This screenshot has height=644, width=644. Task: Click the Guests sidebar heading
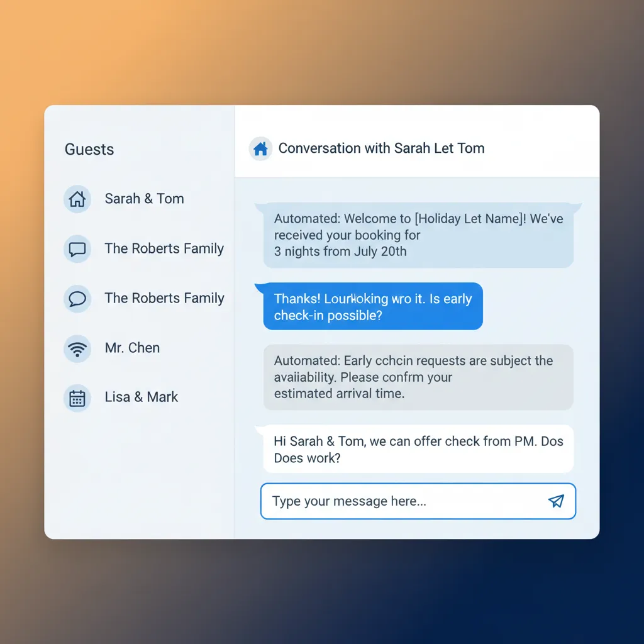pos(89,149)
